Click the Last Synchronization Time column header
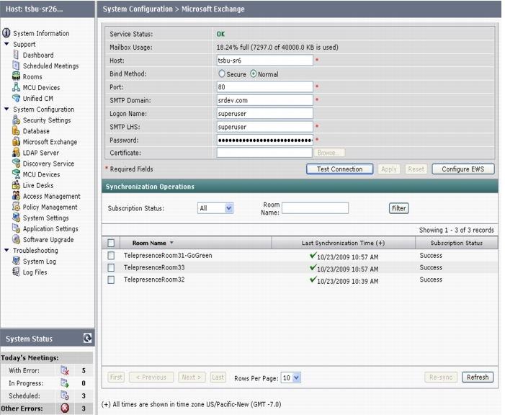This screenshot has width=505, height=420. coord(344,243)
